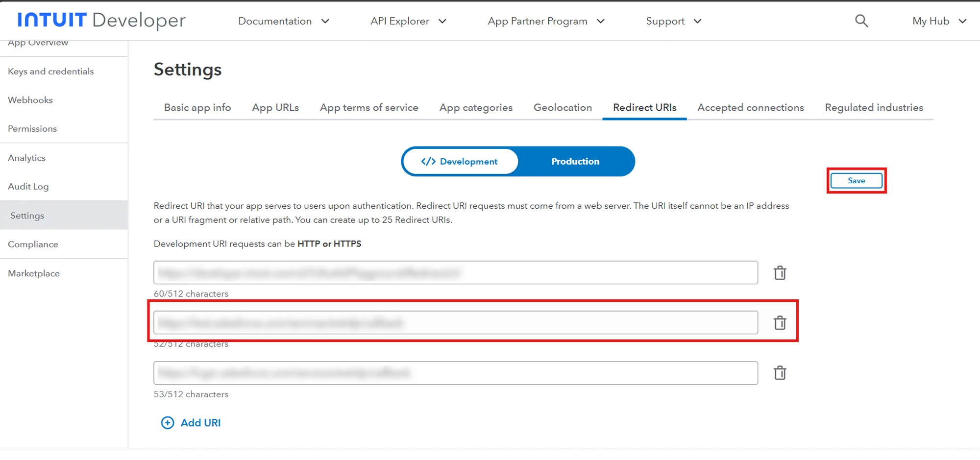
Task: Open the Documentation dropdown menu
Action: 284,21
